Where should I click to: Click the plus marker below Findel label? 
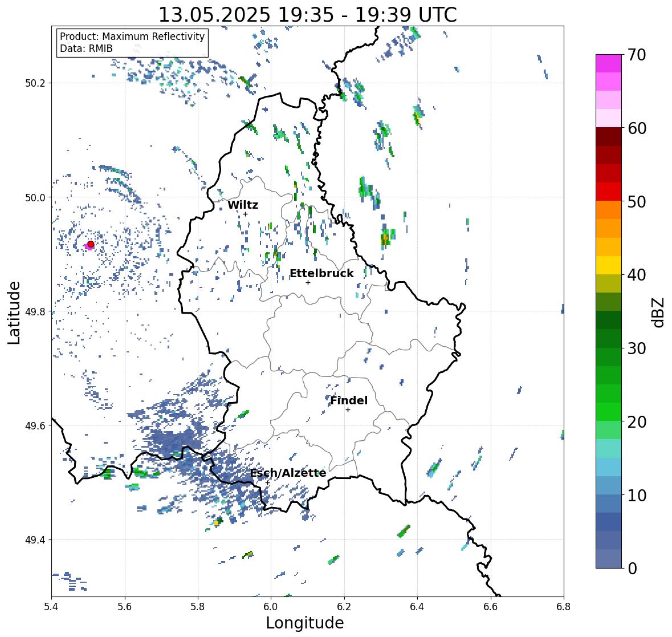348,410
